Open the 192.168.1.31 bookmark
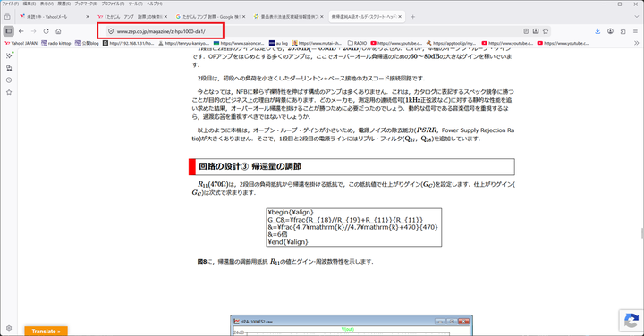Screen dimensions: 644x336 [129, 43]
